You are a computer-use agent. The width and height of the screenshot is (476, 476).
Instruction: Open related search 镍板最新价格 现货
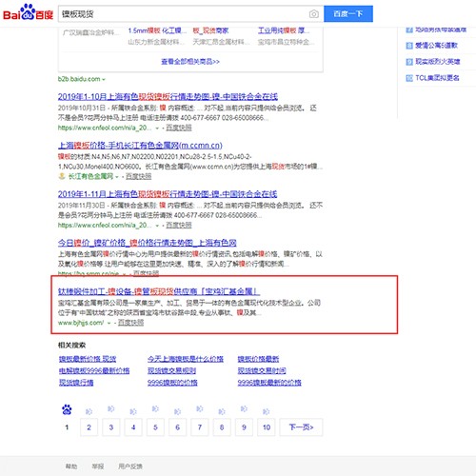coord(88,359)
